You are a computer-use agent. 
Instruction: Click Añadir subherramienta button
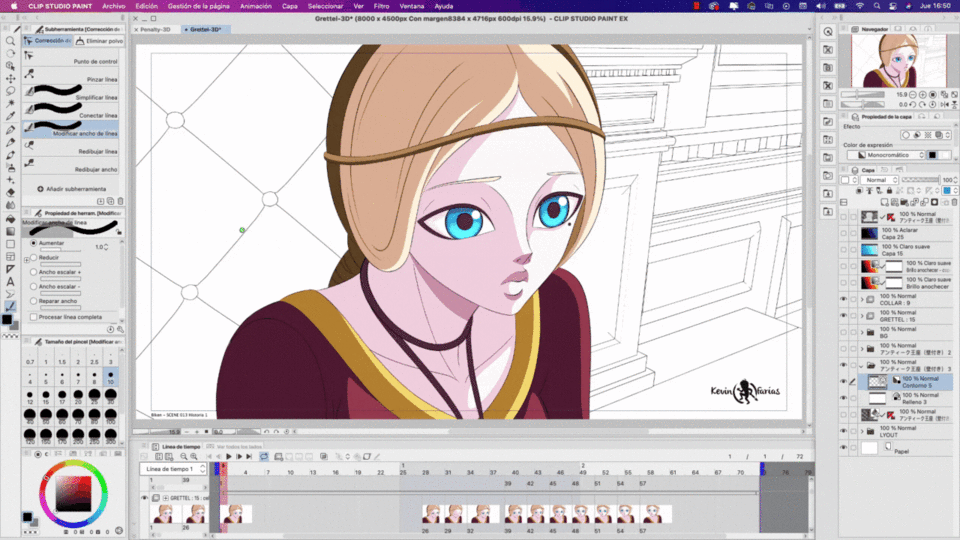tap(73, 189)
